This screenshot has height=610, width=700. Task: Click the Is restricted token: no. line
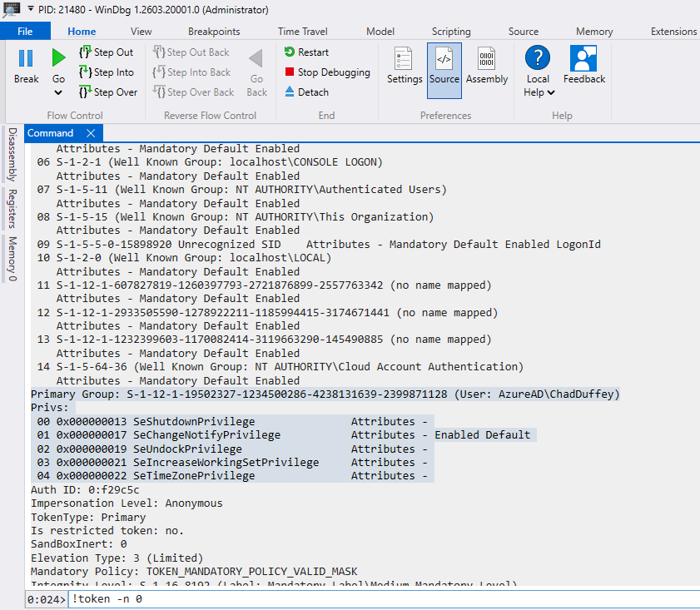click(x=107, y=531)
